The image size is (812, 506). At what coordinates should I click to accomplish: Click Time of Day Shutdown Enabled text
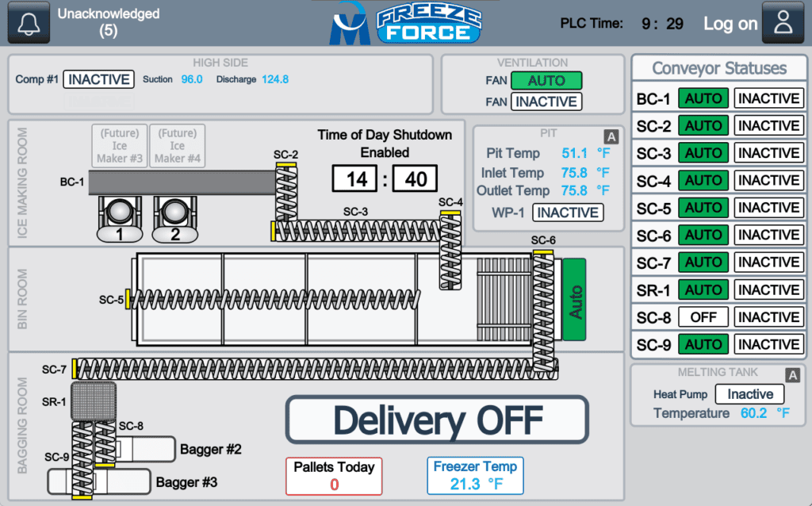tap(385, 144)
